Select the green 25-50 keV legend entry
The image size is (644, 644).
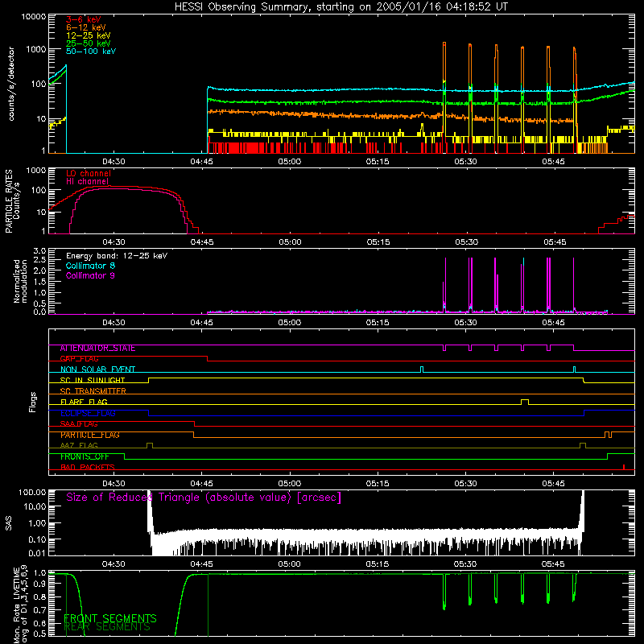[88, 43]
